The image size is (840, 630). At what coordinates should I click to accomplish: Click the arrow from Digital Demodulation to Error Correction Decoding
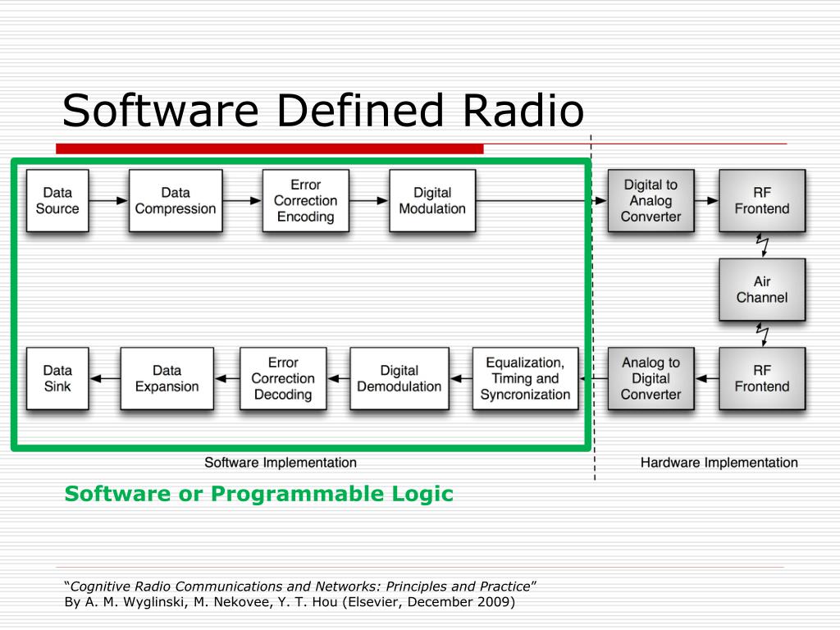click(339, 379)
